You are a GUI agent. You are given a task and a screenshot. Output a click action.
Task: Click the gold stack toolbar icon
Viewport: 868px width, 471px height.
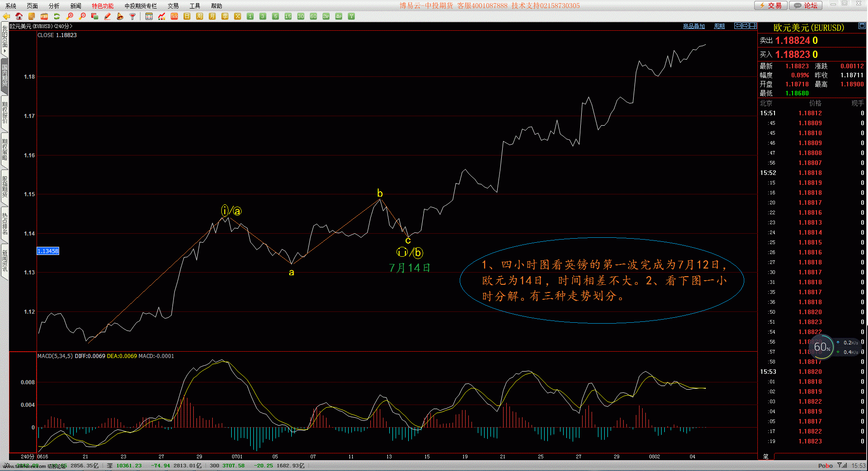(x=32, y=16)
